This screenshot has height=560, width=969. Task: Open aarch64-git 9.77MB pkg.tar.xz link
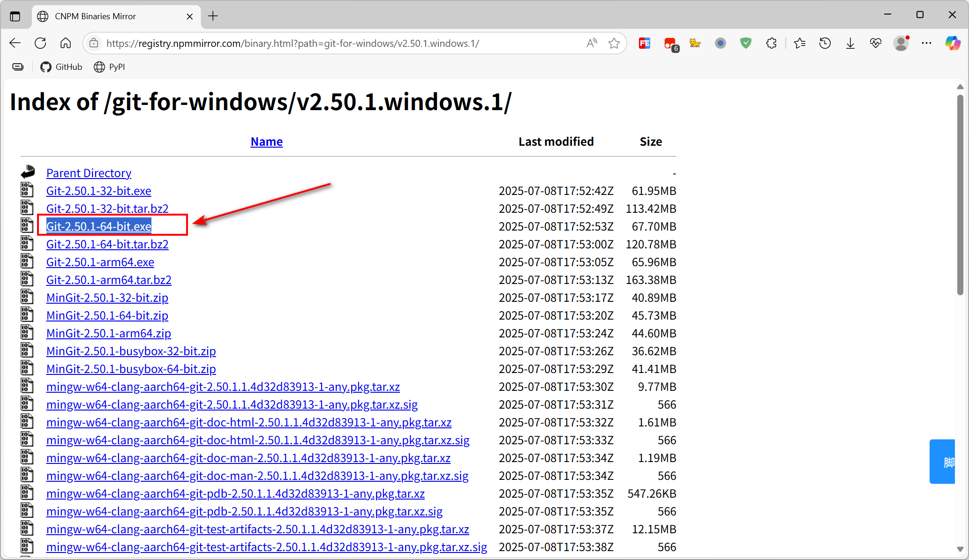click(x=223, y=387)
